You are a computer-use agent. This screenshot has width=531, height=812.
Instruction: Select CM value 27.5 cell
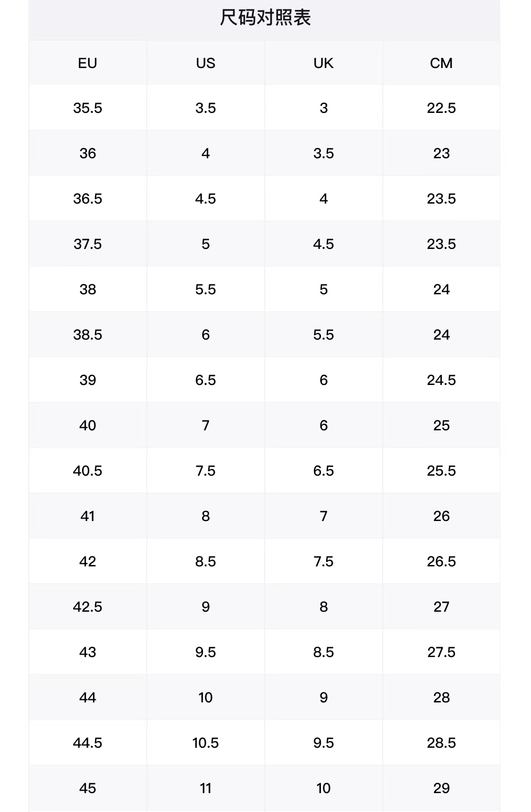tap(441, 652)
